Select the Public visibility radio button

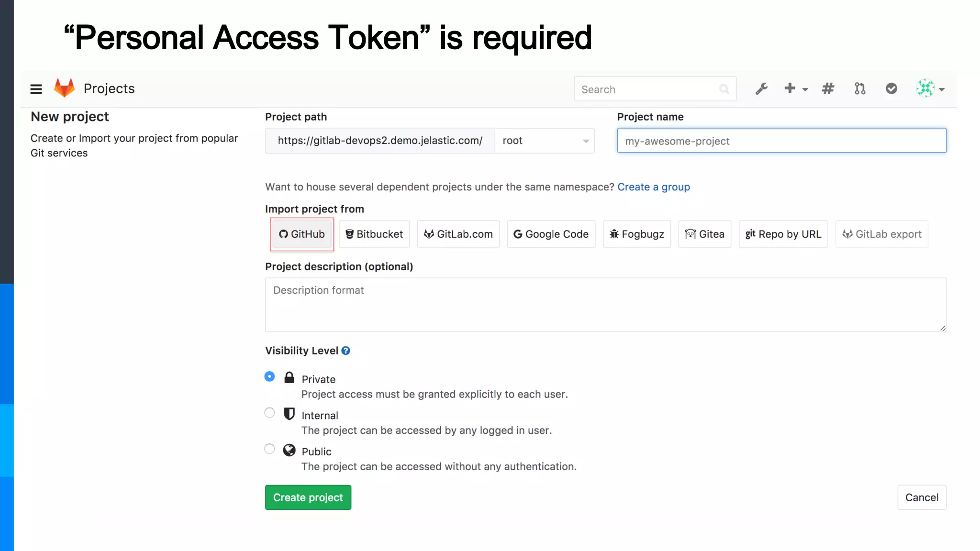pyautogui.click(x=270, y=449)
